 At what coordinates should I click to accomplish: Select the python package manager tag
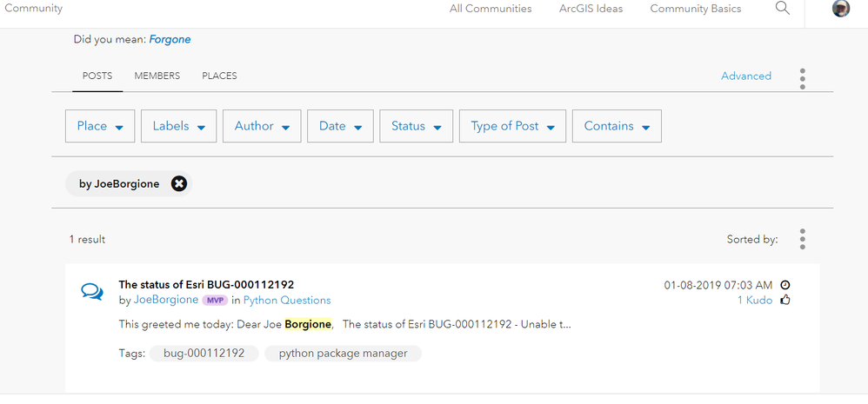point(344,353)
